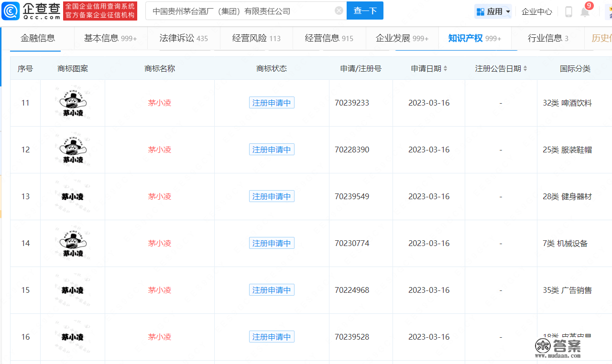Viewport: 612px width, 364px height.
Task: Click the 国际分类 column header
Action: coord(575,69)
